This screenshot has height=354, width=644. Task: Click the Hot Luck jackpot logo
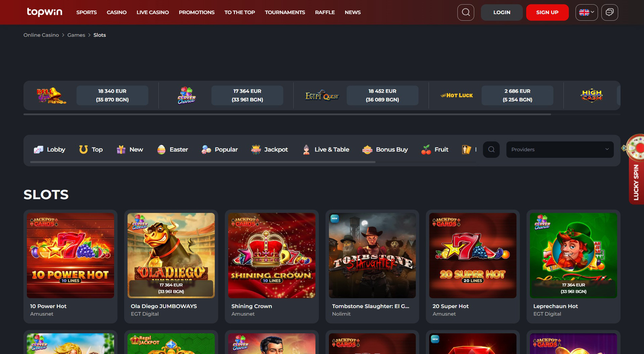(x=457, y=95)
